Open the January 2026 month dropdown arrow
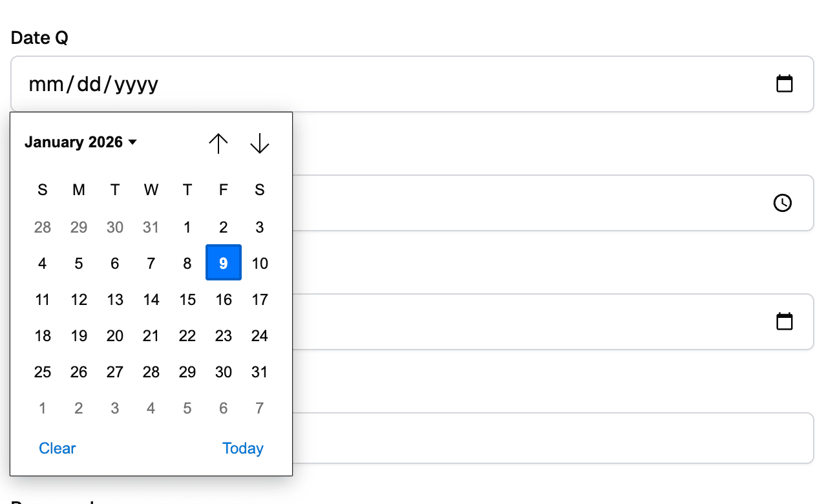The width and height of the screenshot is (835, 504). click(133, 142)
